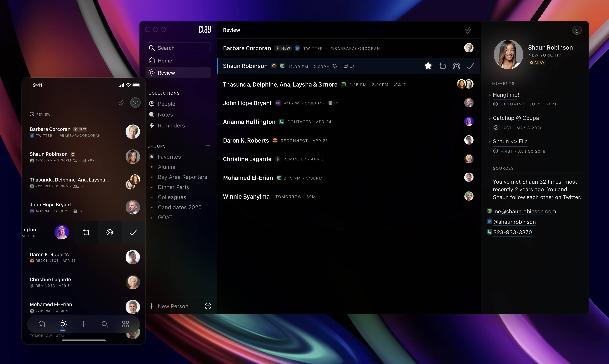
Task: Open me@shaunrobinson.com email link
Action: 524,212
